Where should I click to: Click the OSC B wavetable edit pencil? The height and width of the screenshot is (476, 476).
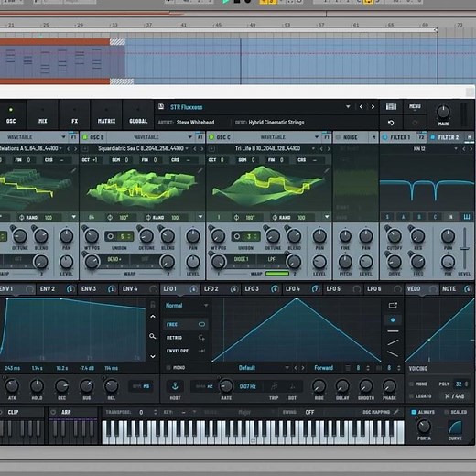tap(200, 170)
